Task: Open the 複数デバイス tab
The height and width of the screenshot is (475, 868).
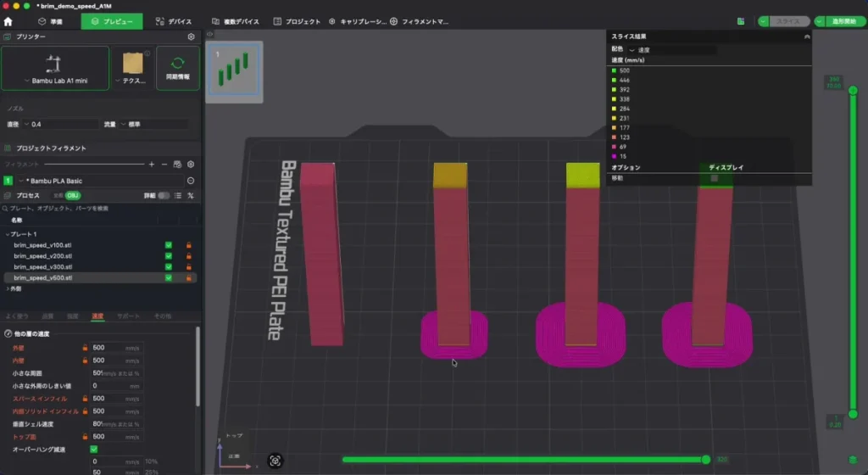Action: 236,21
